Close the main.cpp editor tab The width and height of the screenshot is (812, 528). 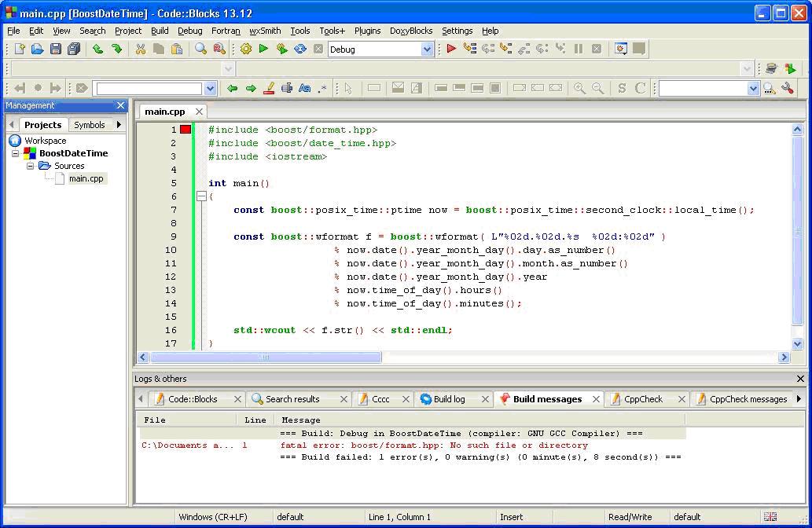coord(199,112)
